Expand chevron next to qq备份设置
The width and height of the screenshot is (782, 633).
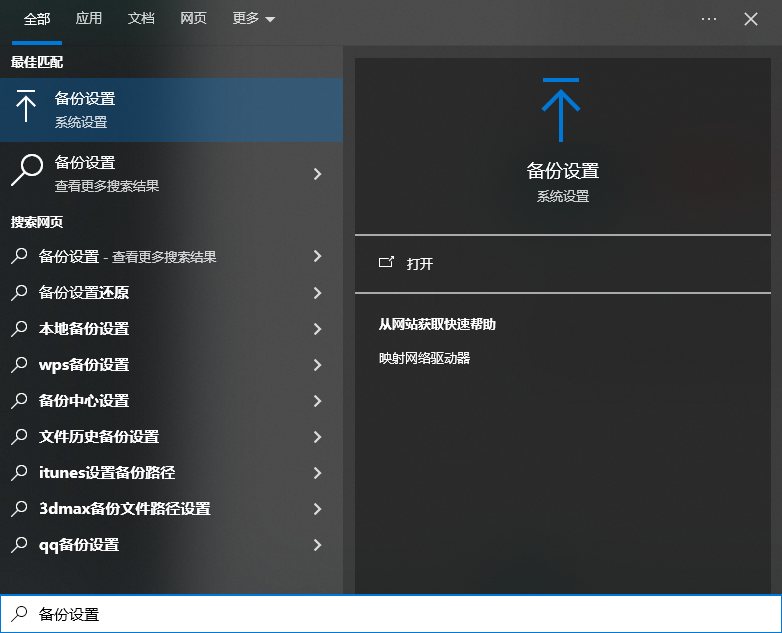pos(317,545)
